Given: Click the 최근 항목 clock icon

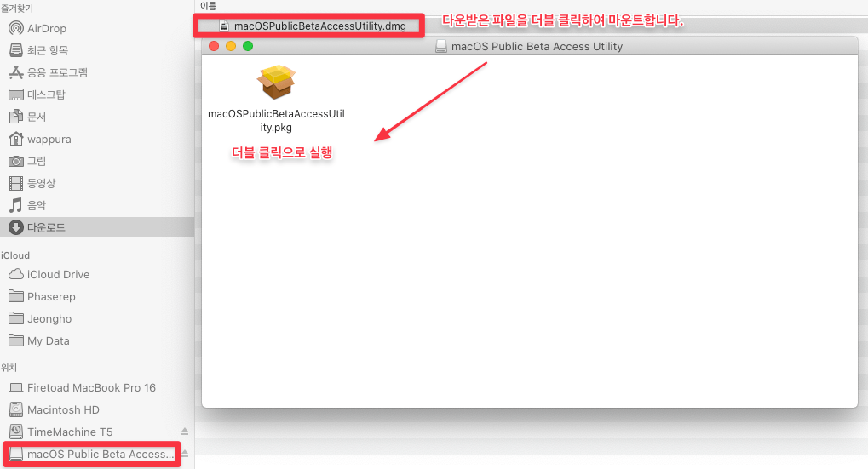Looking at the screenshot, I should [x=16, y=50].
